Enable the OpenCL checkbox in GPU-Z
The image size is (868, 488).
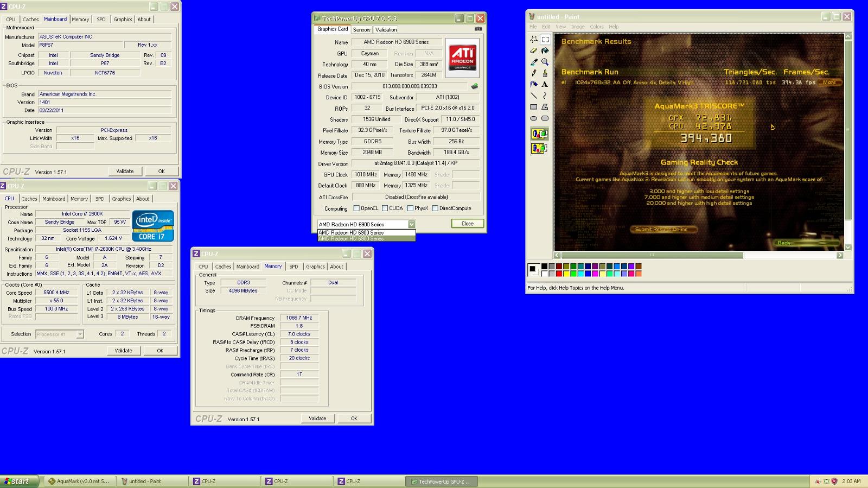tap(356, 208)
